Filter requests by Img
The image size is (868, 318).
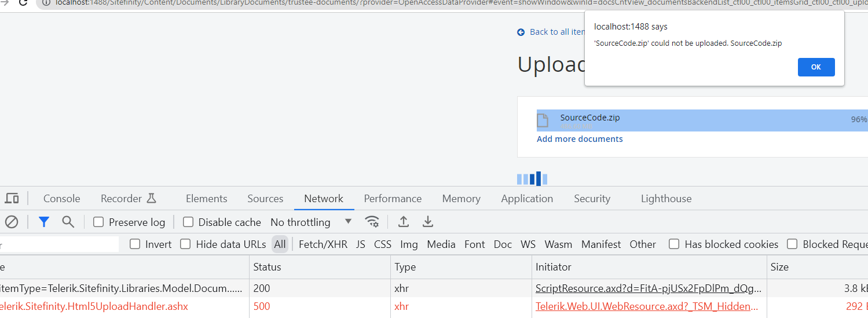409,244
